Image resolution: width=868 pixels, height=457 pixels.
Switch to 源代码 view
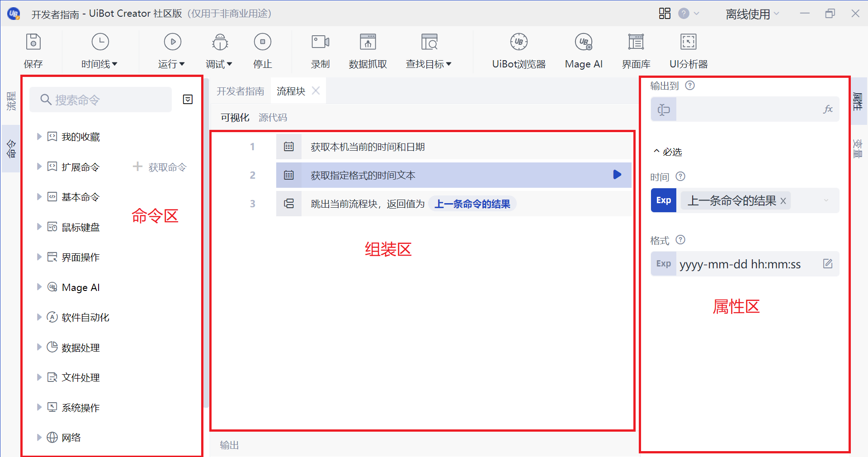pyautogui.click(x=273, y=118)
